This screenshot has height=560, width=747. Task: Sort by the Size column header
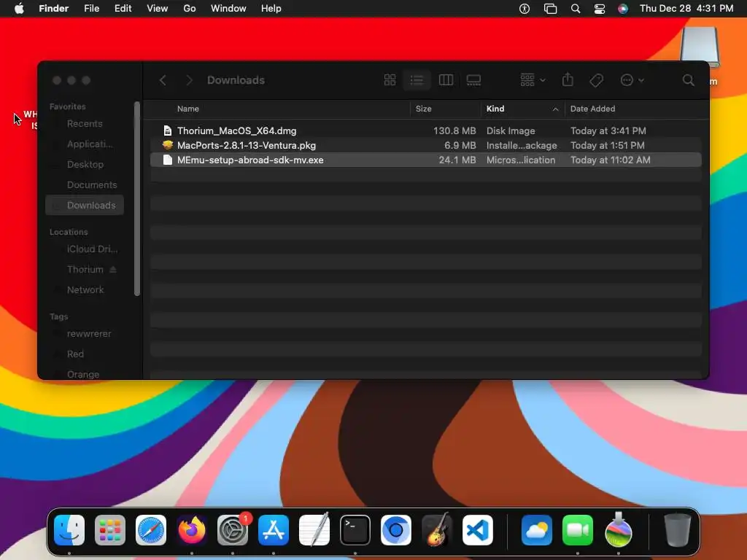[x=424, y=109]
